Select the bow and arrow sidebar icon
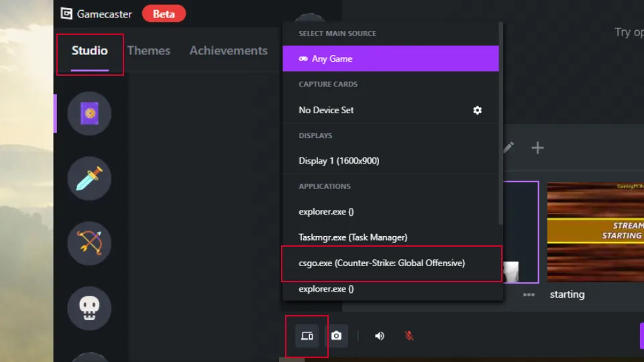This screenshot has width=644, height=362. click(89, 243)
